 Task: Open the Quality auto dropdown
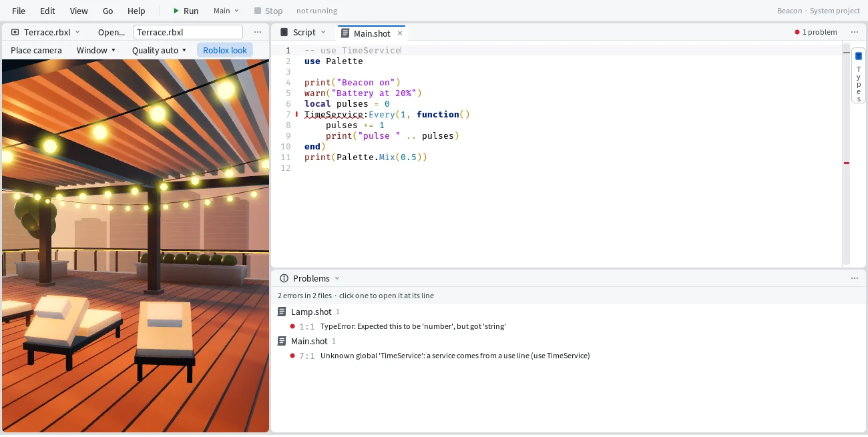point(159,50)
